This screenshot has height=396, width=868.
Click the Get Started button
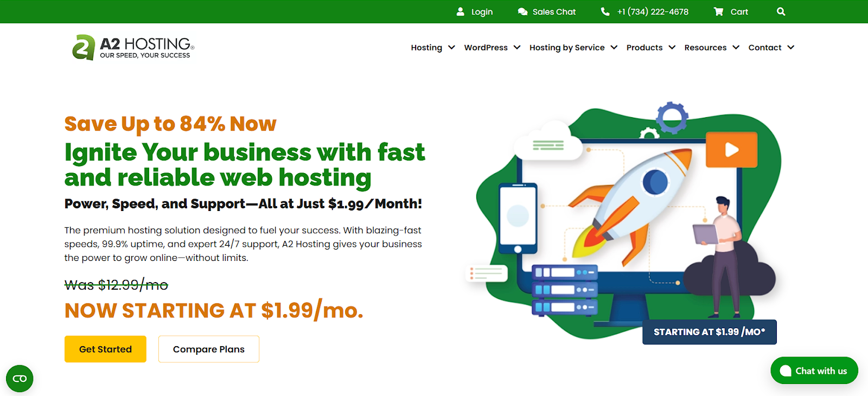(105, 349)
